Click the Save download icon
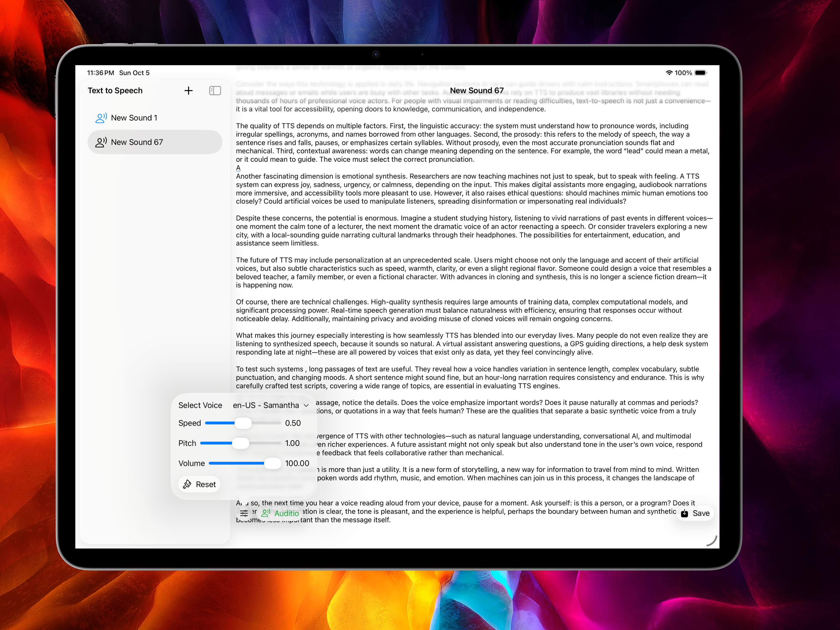The image size is (840, 630). pyautogui.click(x=684, y=513)
